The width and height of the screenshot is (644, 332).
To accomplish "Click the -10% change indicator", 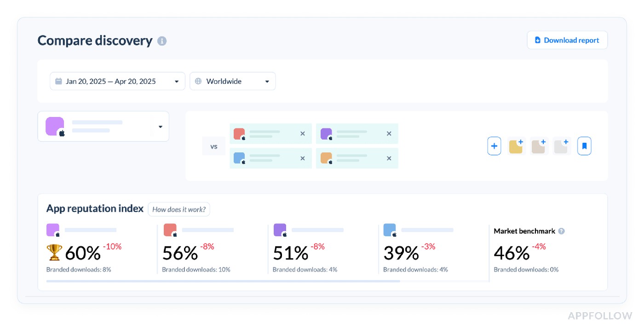I will (112, 246).
